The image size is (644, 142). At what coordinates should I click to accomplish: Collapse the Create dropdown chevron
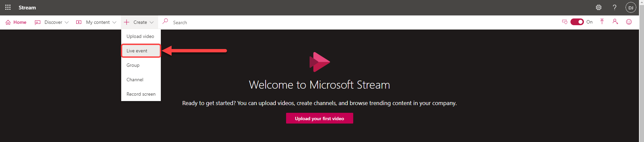click(151, 22)
